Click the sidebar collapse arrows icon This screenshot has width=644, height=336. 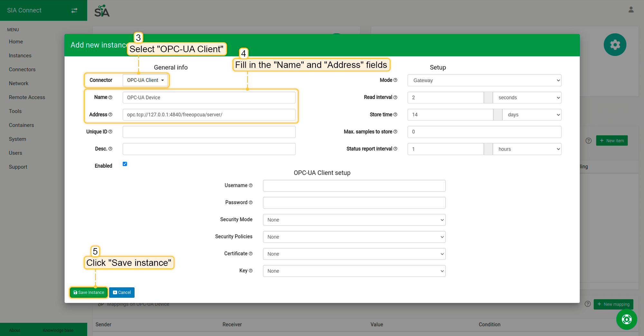coord(74,10)
